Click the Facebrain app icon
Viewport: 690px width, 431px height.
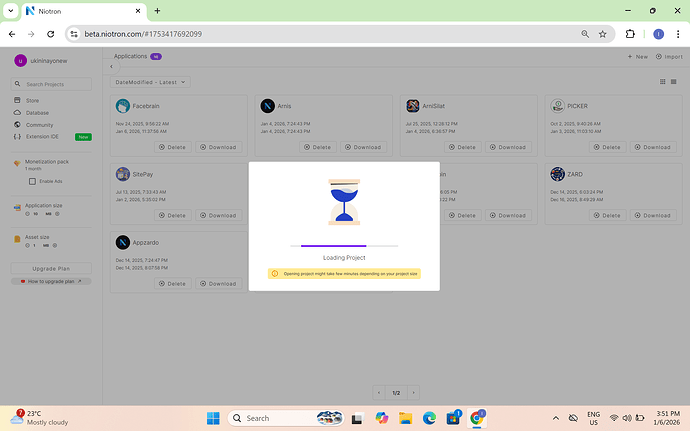click(123, 106)
